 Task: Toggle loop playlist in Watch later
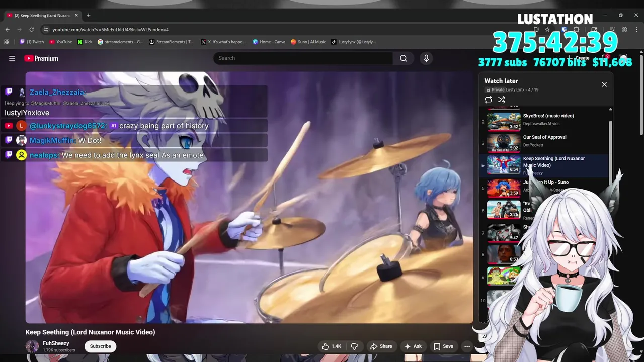coord(488,100)
